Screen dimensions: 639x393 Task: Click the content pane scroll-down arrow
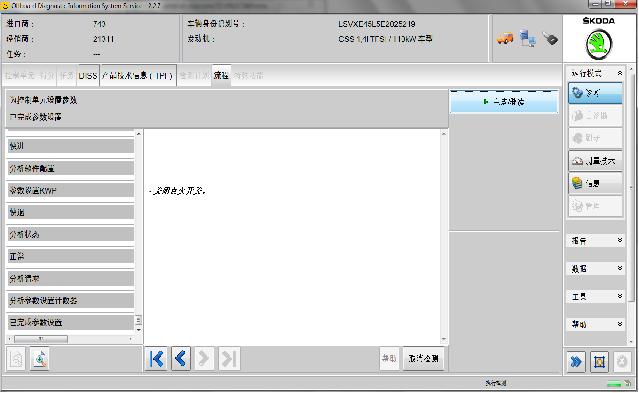pos(444,339)
